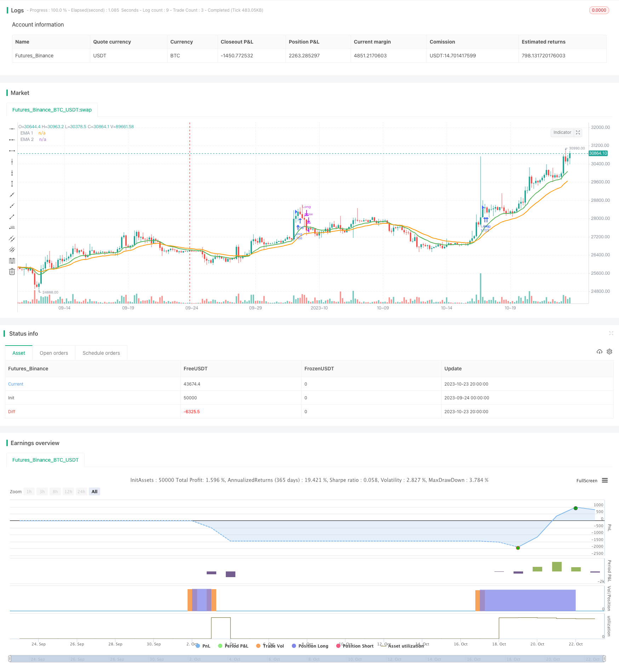619x672 pixels.
Task: Select the 123 price line tool
Action: point(12,228)
